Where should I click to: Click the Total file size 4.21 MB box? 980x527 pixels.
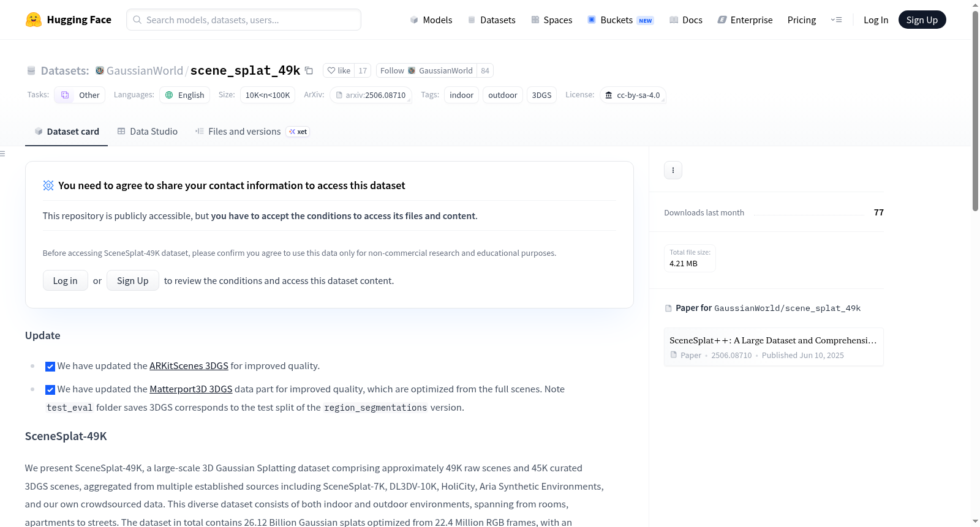[690, 258]
